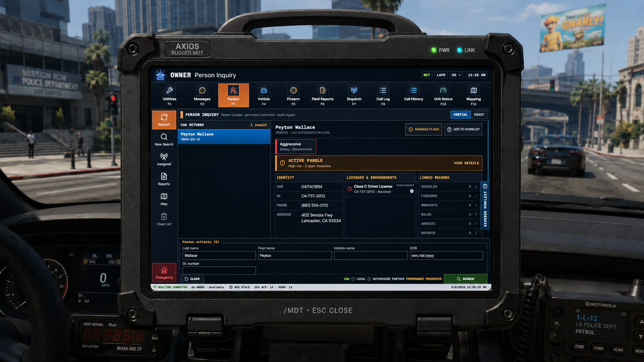Open the Messages F2 module
This screenshot has width=644, height=362.
click(202, 95)
